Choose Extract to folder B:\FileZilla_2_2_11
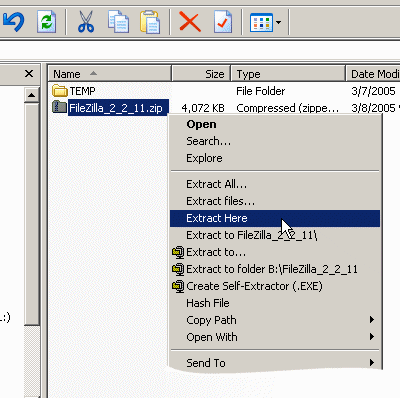The height and width of the screenshot is (398, 400). coord(275,269)
